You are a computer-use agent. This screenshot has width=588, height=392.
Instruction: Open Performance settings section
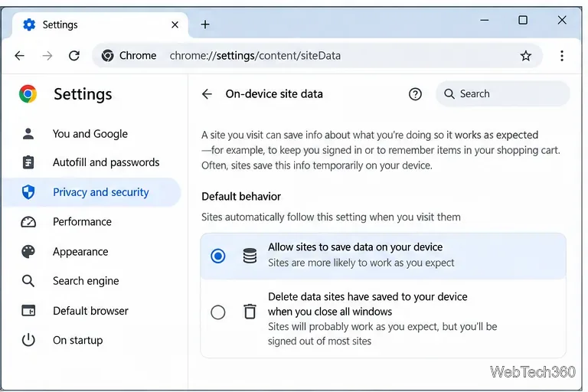92,222
